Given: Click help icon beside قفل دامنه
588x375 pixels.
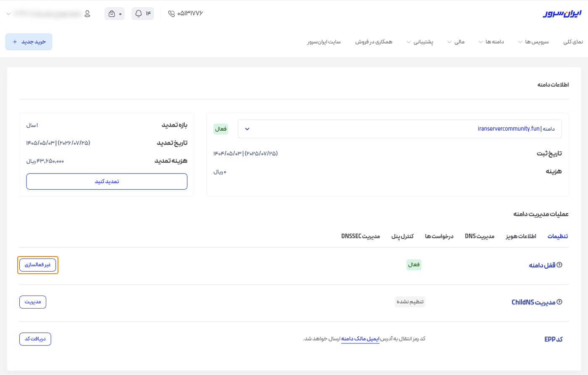Looking at the screenshot, I should pos(559,265).
